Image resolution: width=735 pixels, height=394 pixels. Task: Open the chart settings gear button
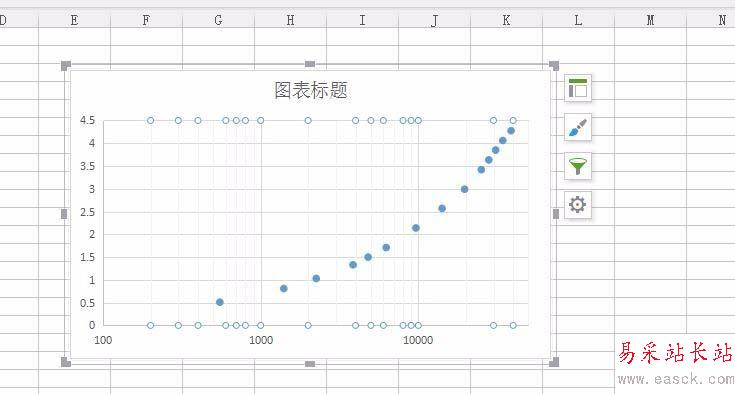(x=578, y=205)
